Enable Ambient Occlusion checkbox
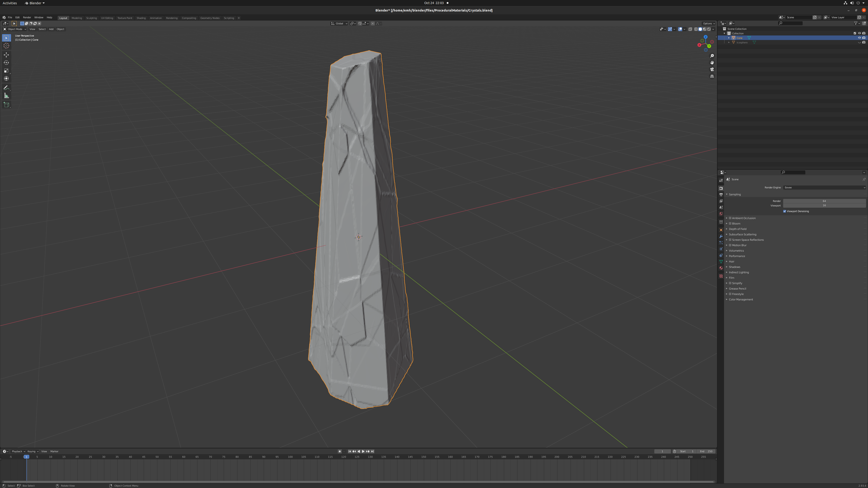 pyautogui.click(x=730, y=218)
